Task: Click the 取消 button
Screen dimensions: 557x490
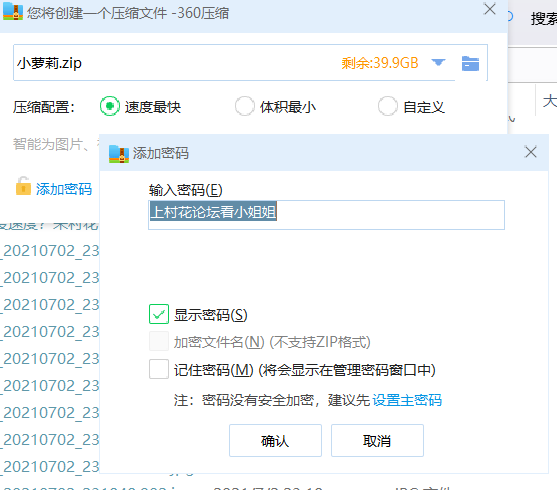Action: (x=377, y=440)
